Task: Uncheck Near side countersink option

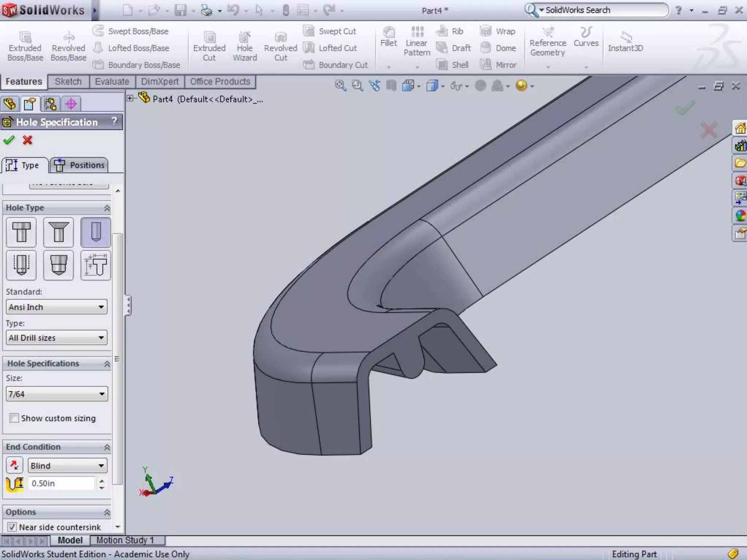Action: (12, 527)
